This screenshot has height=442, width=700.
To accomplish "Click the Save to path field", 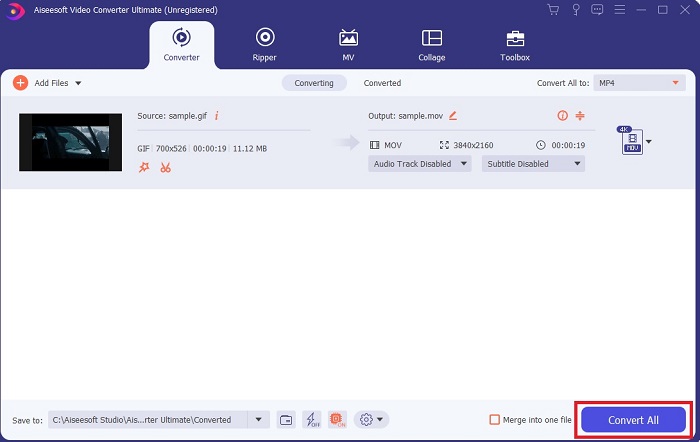I will pyautogui.click(x=147, y=420).
